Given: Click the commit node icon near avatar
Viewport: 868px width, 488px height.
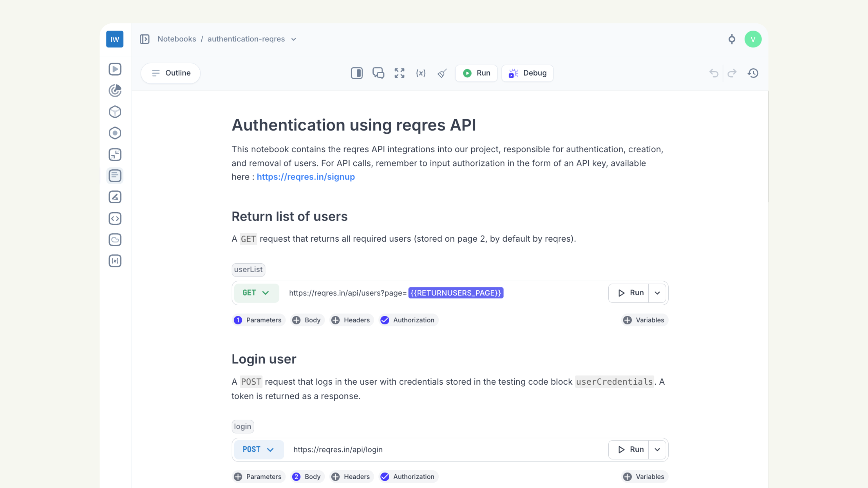Looking at the screenshot, I should (732, 39).
